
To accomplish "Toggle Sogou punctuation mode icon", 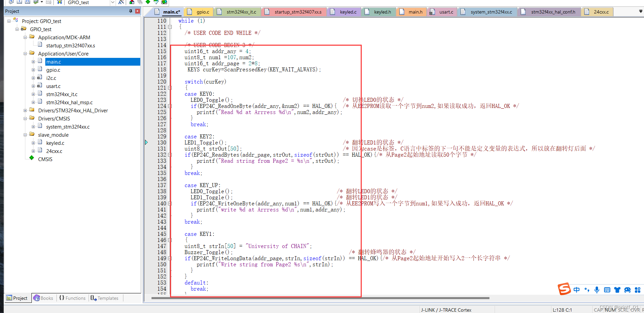I will coord(587,290).
